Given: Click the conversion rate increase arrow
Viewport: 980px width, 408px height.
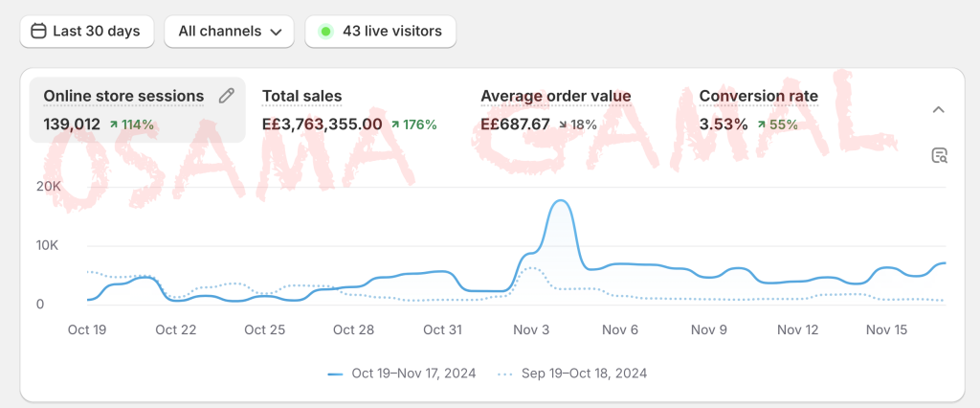Looking at the screenshot, I should (761, 125).
